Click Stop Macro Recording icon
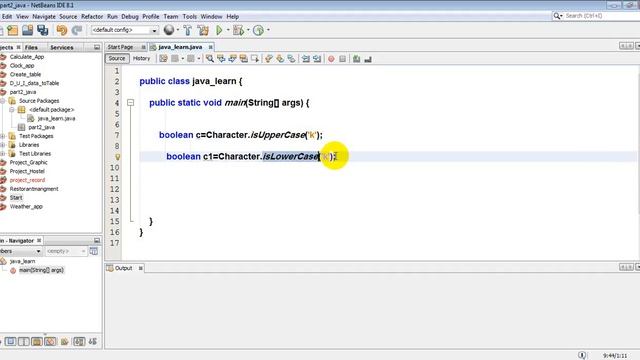This screenshot has height=360, width=640. coord(342,59)
